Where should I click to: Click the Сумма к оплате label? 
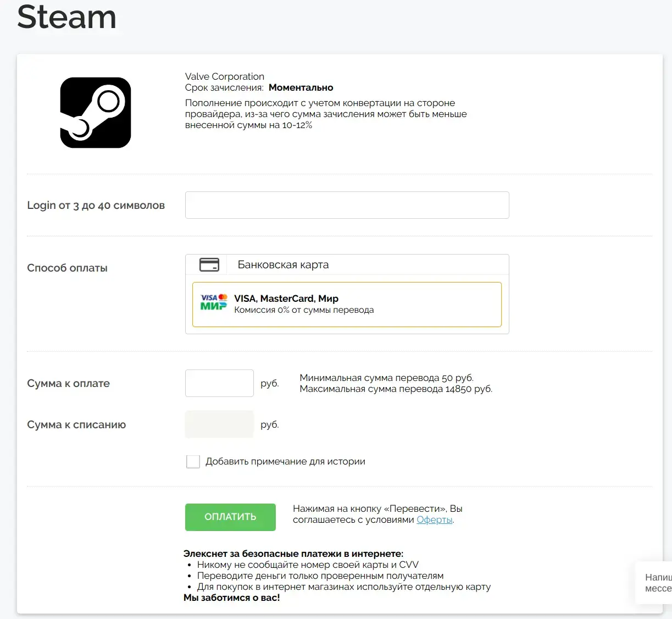(68, 384)
